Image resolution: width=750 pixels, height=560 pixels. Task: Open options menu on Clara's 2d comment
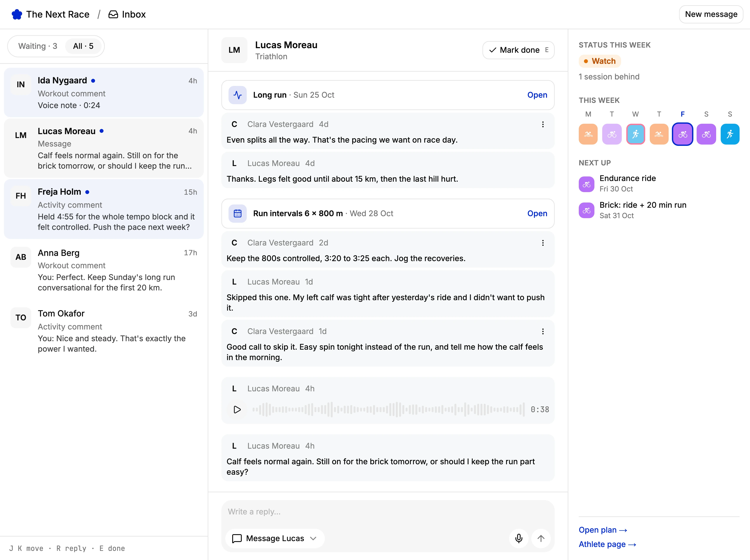click(x=543, y=243)
